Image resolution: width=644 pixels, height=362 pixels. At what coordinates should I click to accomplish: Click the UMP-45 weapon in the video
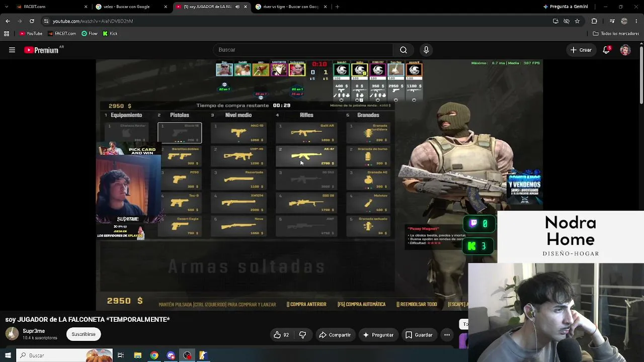coord(238,156)
